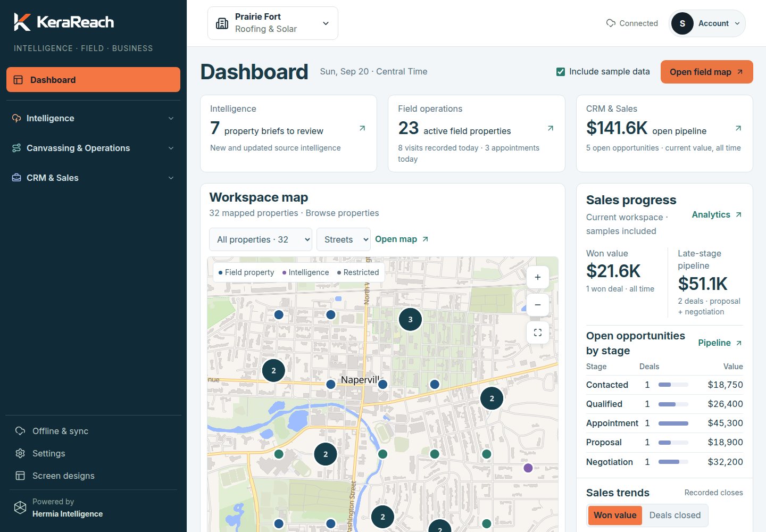
Task: Click the Contacted stage progress bar
Action: pos(673,385)
